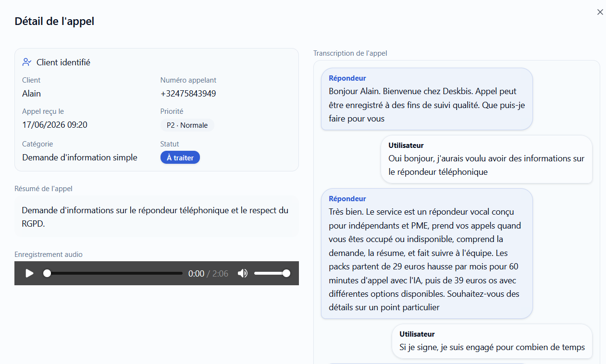Click the identified client person icon

coord(27,62)
